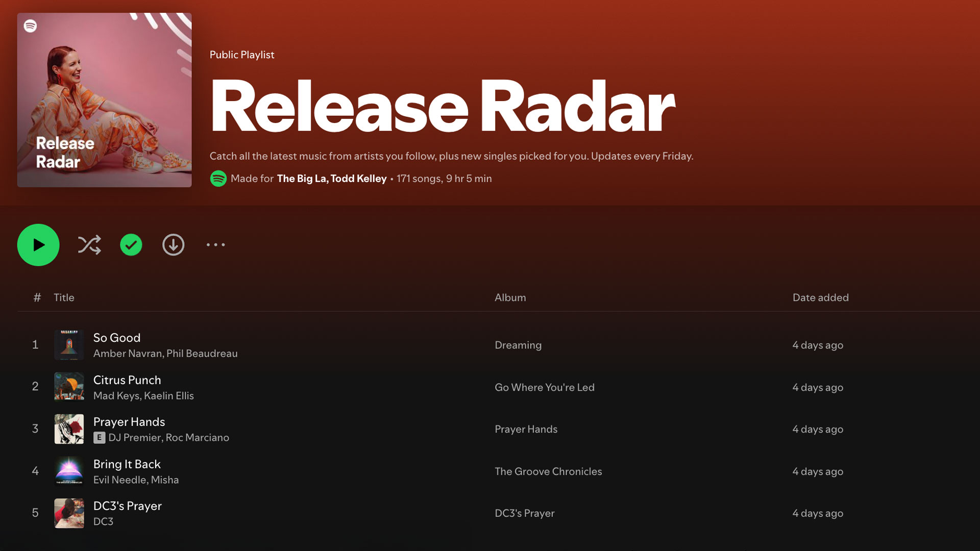Open the DC3's Prayer album link

pyautogui.click(x=525, y=514)
